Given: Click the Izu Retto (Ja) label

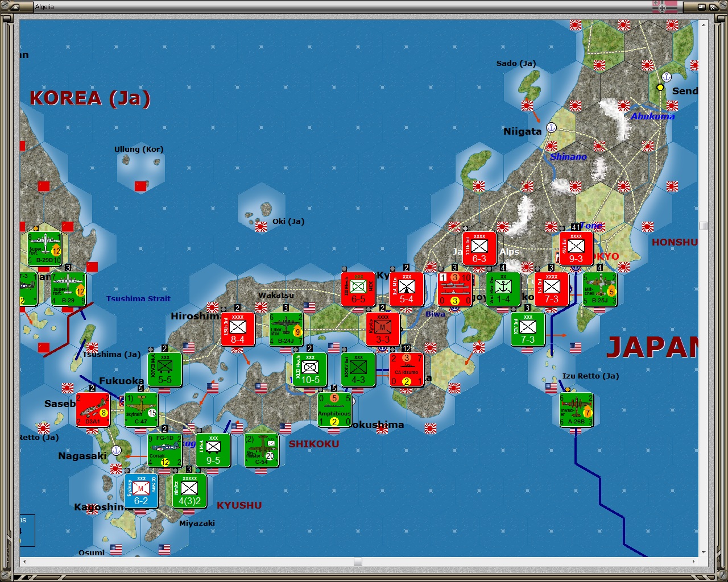Looking at the screenshot, I should click(x=591, y=376).
